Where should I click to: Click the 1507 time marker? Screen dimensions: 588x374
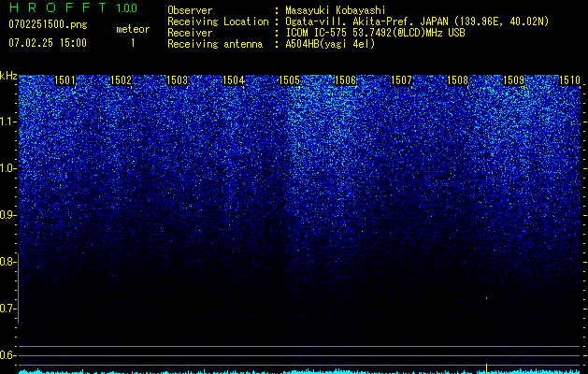401,79
